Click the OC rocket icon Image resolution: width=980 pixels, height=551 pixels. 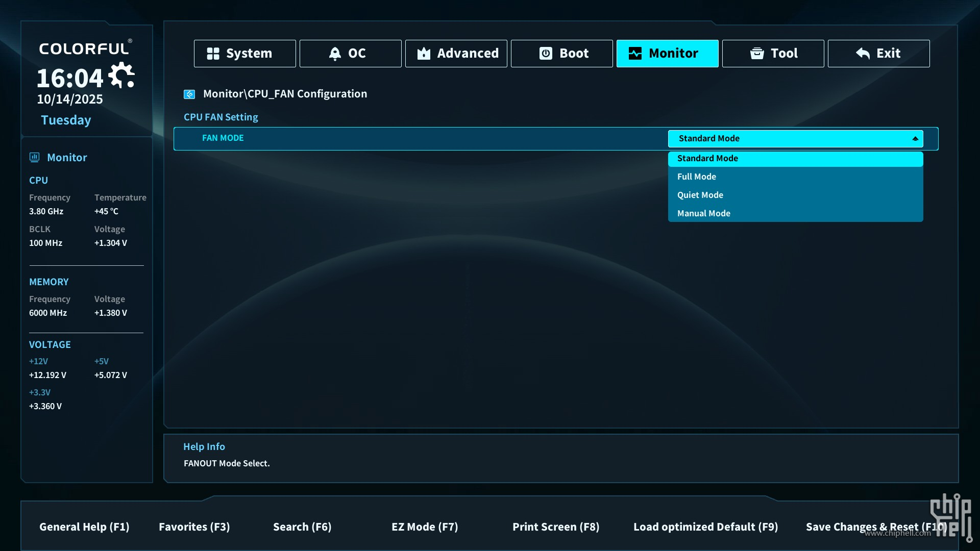(335, 54)
